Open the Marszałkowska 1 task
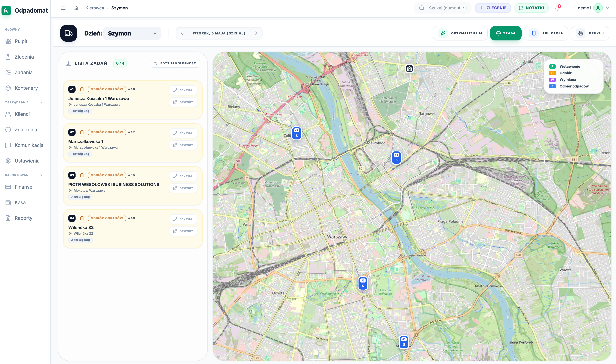The image size is (616, 364). pyautogui.click(x=183, y=145)
